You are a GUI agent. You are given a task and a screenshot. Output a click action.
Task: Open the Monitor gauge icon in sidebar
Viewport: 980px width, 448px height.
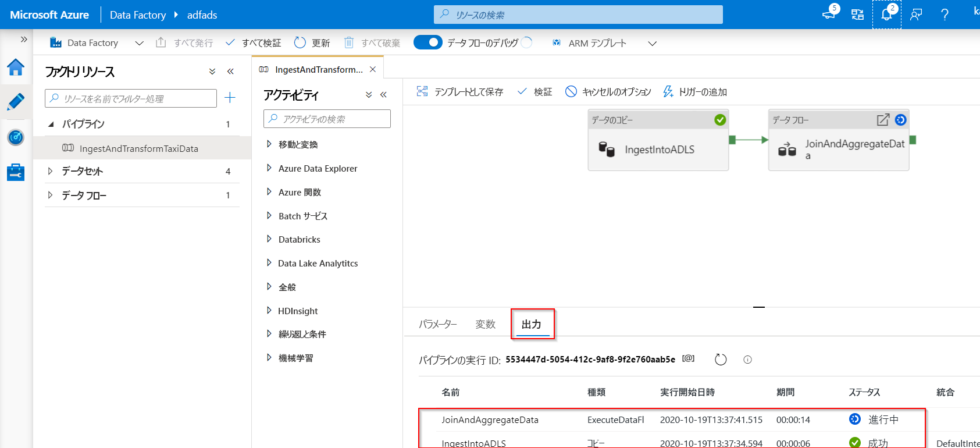click(x=16, y=137)
